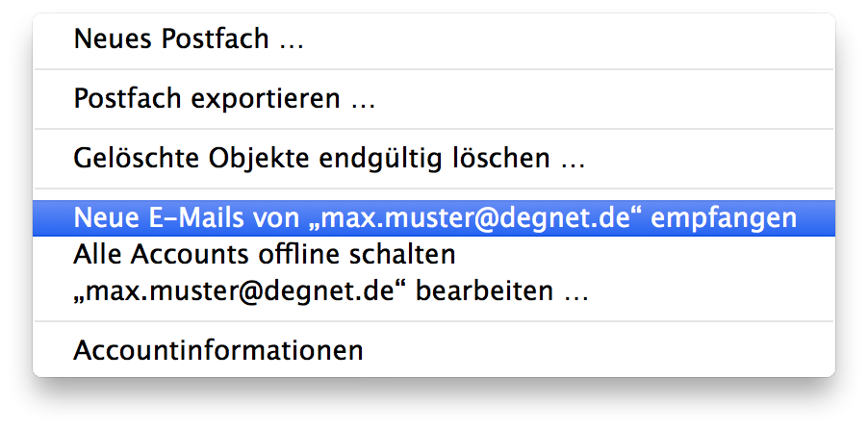Receive new e-mails from max.muster@degnet.de

tap(434, 218)
